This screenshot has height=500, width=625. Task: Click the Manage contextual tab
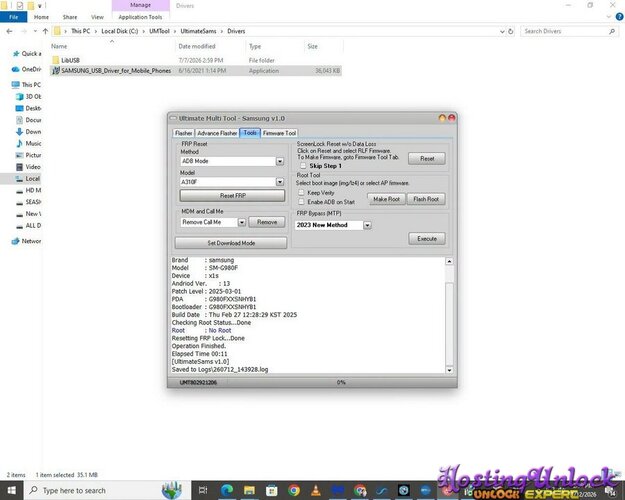click(x=140, y=5)
